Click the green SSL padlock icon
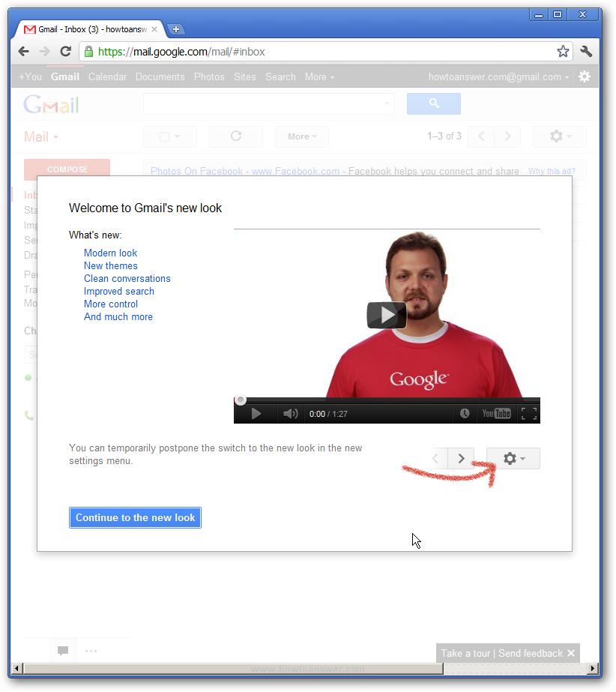This screenshot has height=692, width=616. point(88,52)
